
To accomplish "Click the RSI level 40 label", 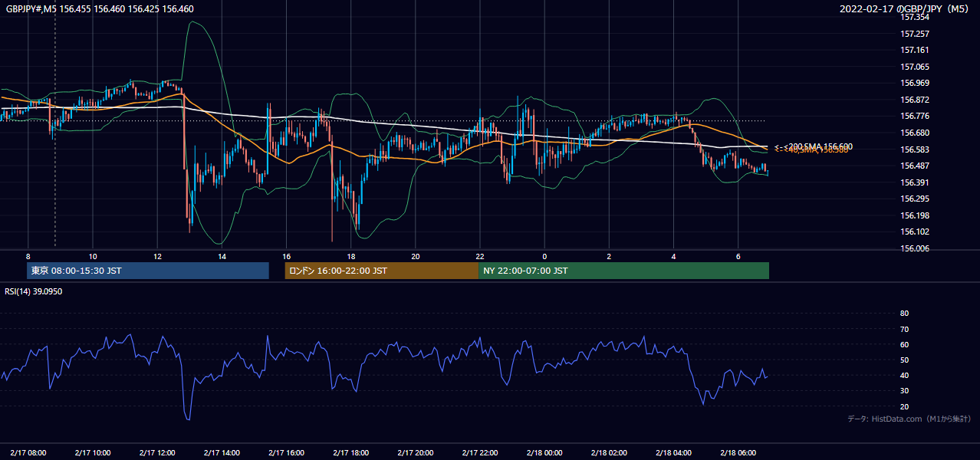I will coord(904,376).
